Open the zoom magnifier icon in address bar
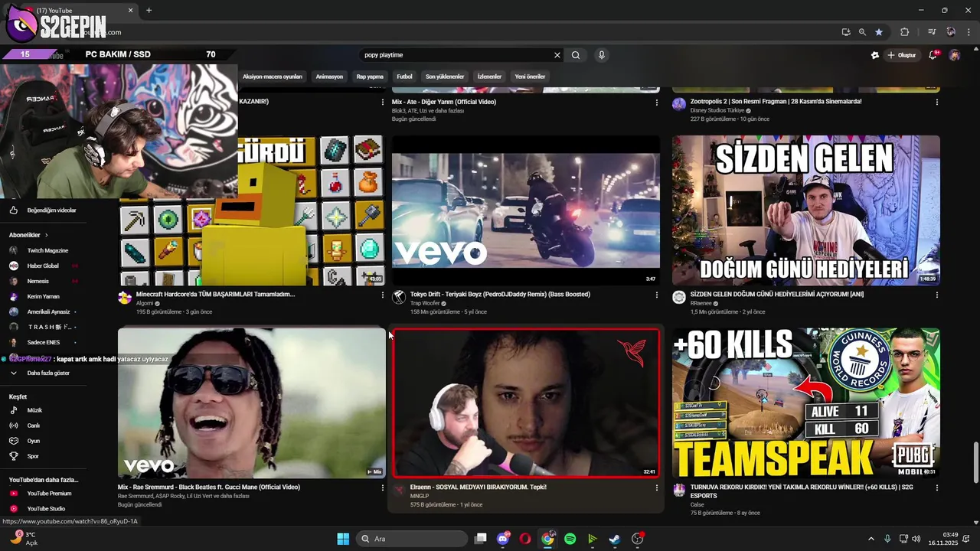Screen dimensions: 980x551 coord(862,32)
